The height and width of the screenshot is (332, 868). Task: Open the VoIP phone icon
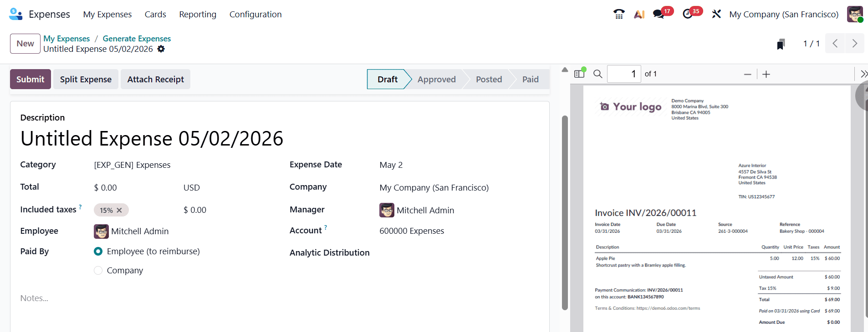point(619,14)
